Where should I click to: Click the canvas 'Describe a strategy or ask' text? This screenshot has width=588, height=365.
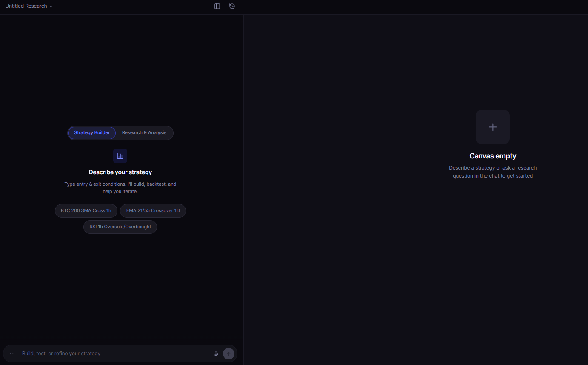[x=493, y=172]
